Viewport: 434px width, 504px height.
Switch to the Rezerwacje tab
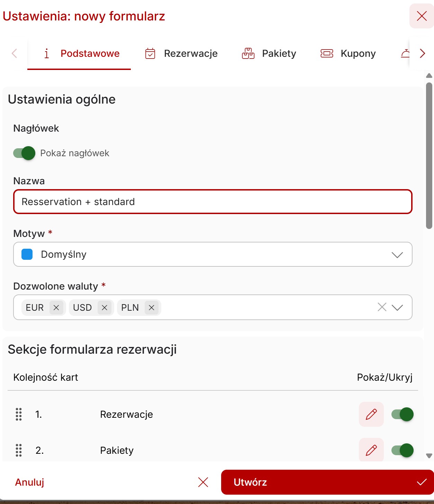tap(181, 54)
